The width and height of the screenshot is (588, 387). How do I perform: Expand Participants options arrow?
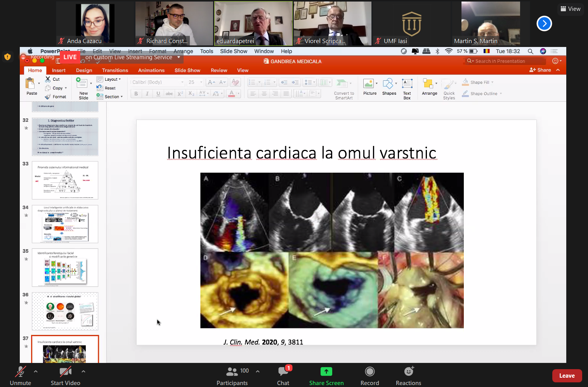(x=258, y=371)
